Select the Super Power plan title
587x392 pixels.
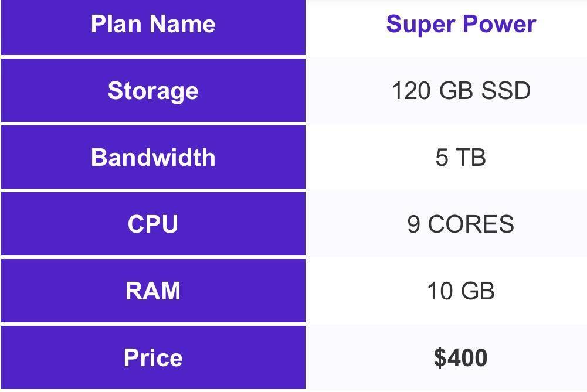coord(461,24)
